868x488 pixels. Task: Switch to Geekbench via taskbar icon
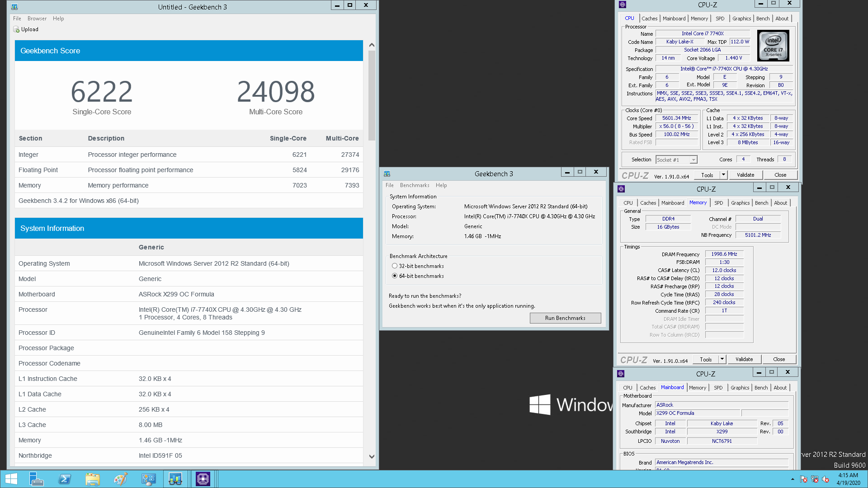click(x=175, y=479)
